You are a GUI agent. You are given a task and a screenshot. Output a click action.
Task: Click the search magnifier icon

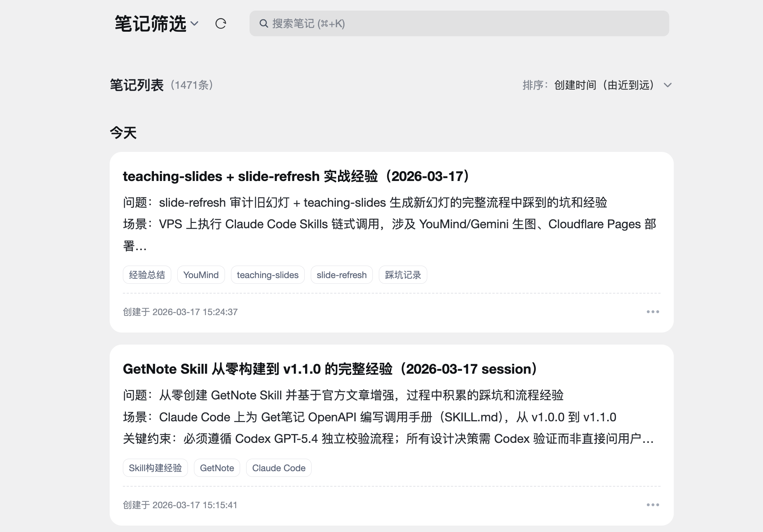264,24
